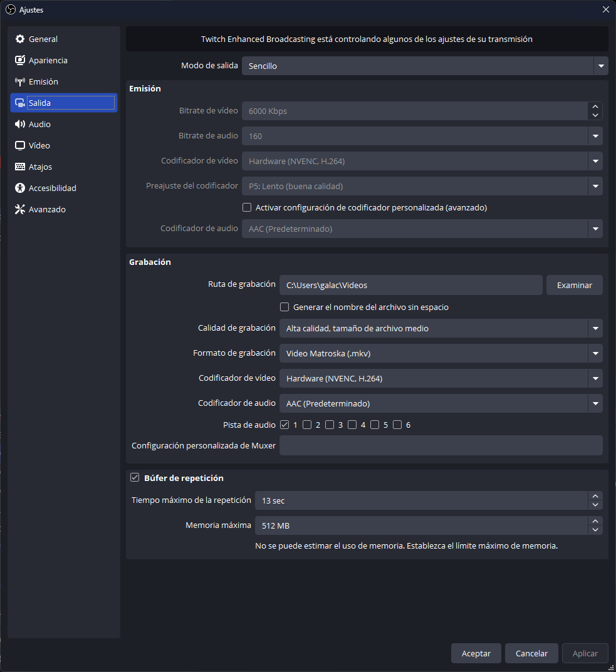Toggle filename without spaces checkbox

(x=285, y=307)
